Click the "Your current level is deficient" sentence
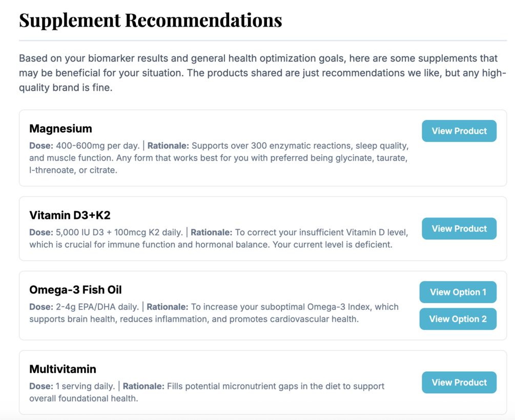Viewport: 515px width, 420px height. pyautogui.click(x=332, y=245)
